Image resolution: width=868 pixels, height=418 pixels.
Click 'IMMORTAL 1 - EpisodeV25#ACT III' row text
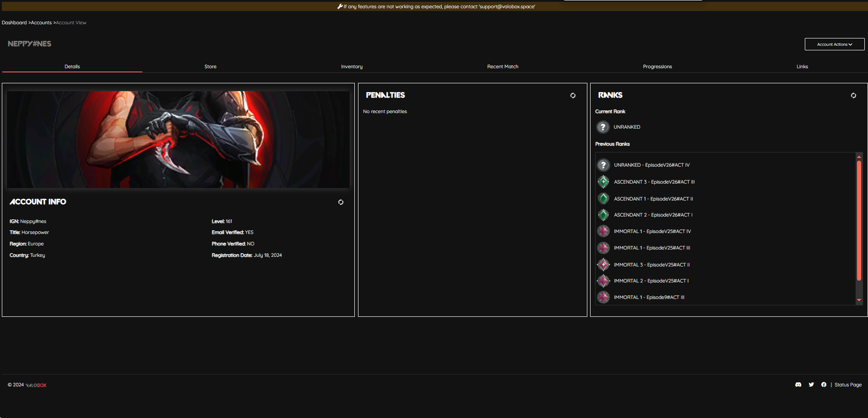[652, 248]
